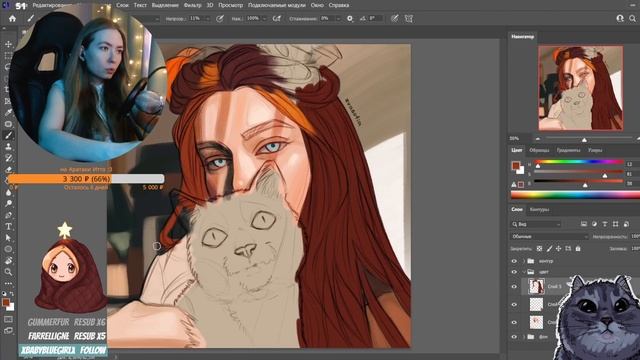
Task: Open the Фильтр menu
Action: tap(192, 5)
